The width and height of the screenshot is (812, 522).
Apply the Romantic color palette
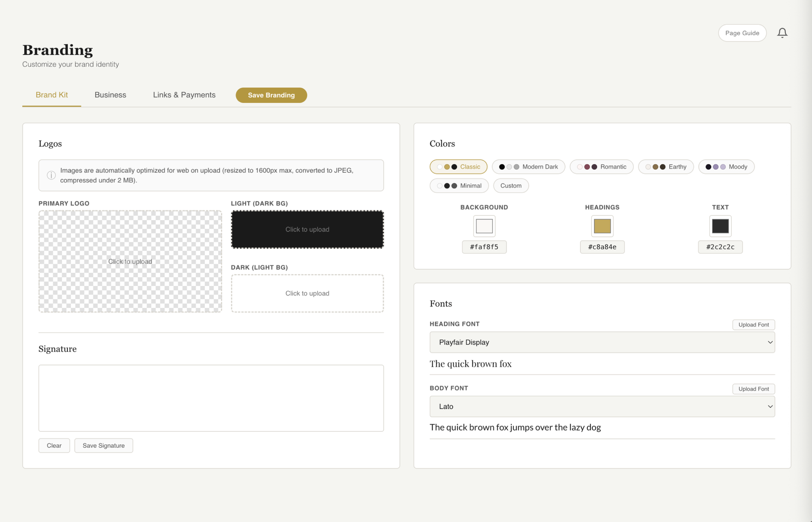(601, 166)
